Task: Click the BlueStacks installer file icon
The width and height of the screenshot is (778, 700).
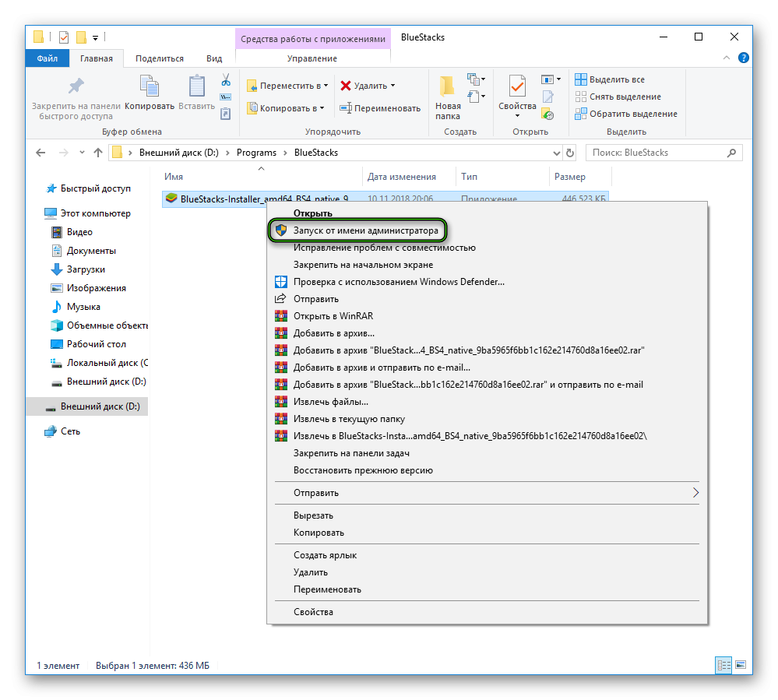Action: tap(171, 199)
